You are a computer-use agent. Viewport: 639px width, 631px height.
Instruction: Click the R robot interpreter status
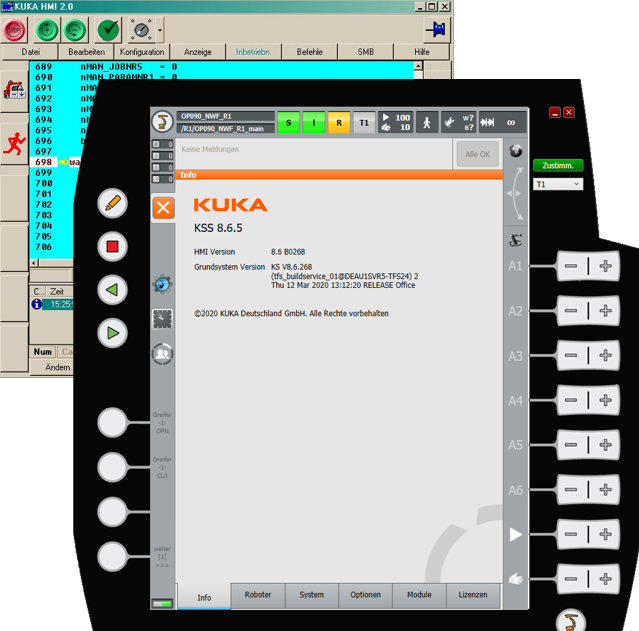339,122
